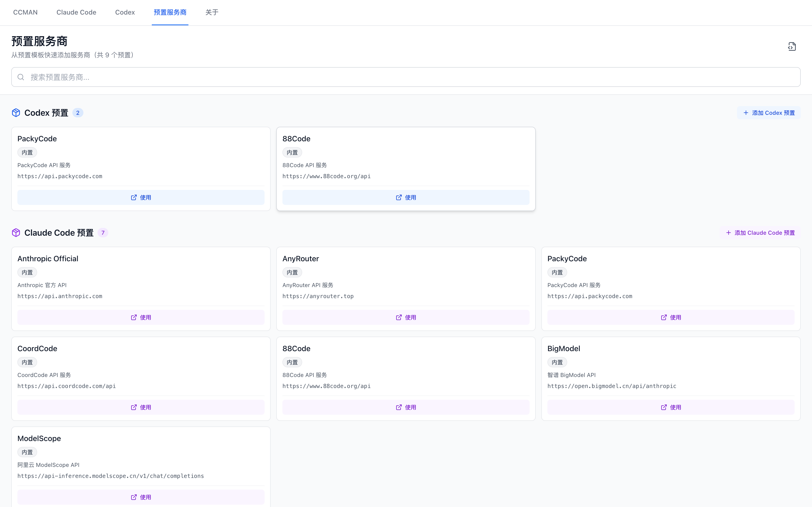812x507 pixels.
Task: Click the Claude Code PackyCode 使用 button
Action: (x=671, y=317)
